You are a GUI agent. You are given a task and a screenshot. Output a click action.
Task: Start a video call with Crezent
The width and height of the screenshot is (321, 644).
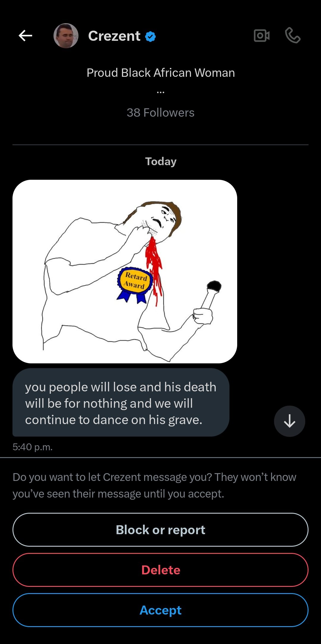coord(262,36)
